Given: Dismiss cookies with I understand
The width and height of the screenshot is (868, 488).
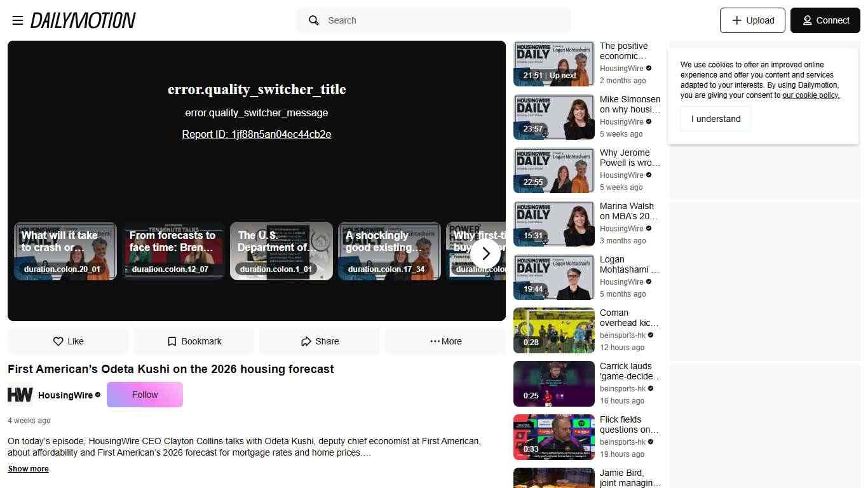Looking at the screenshot, I should 715,119.
